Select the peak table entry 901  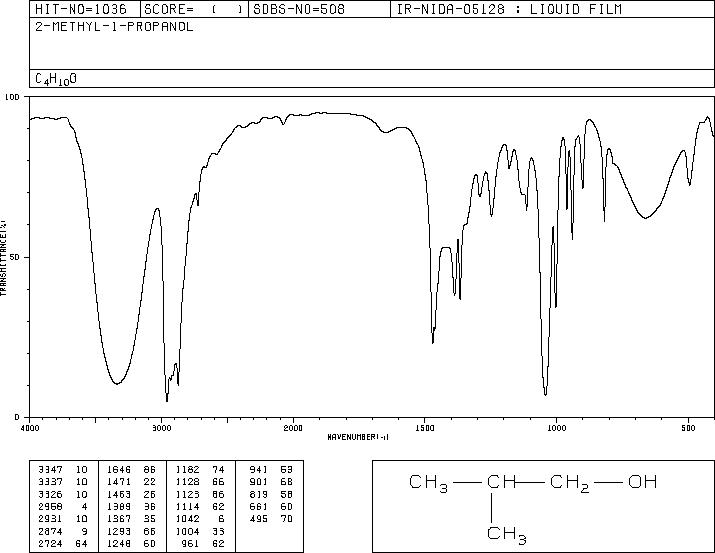point(259,482)
